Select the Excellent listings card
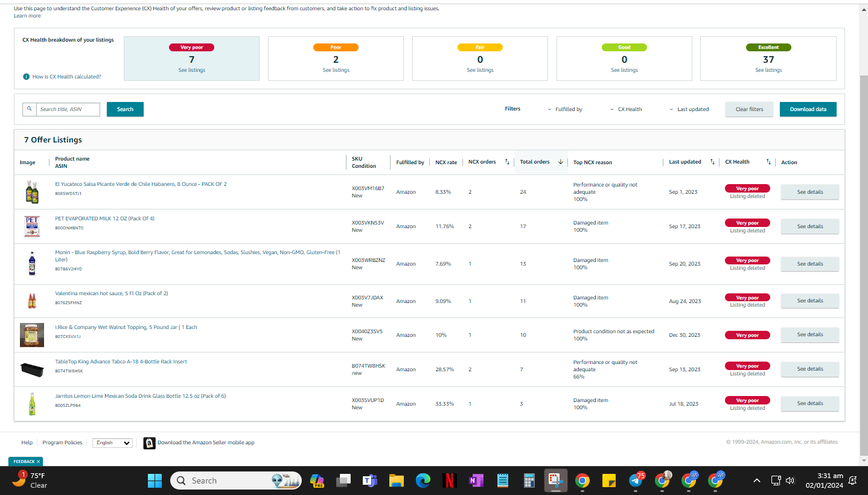Screen dimensions: 868x495 coord(768,59)
